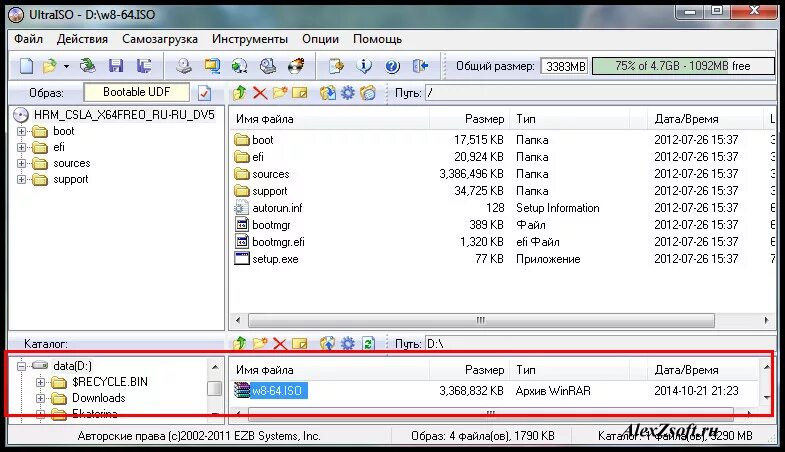Click the Compress ISO disc icon
This screenshot has height=452, width=785.
[239, 66]
